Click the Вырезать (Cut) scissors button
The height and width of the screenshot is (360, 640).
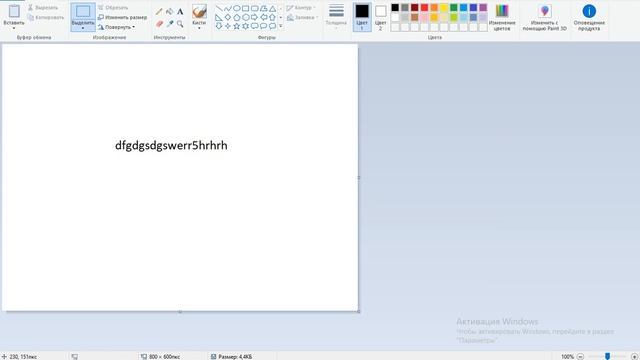43,8
